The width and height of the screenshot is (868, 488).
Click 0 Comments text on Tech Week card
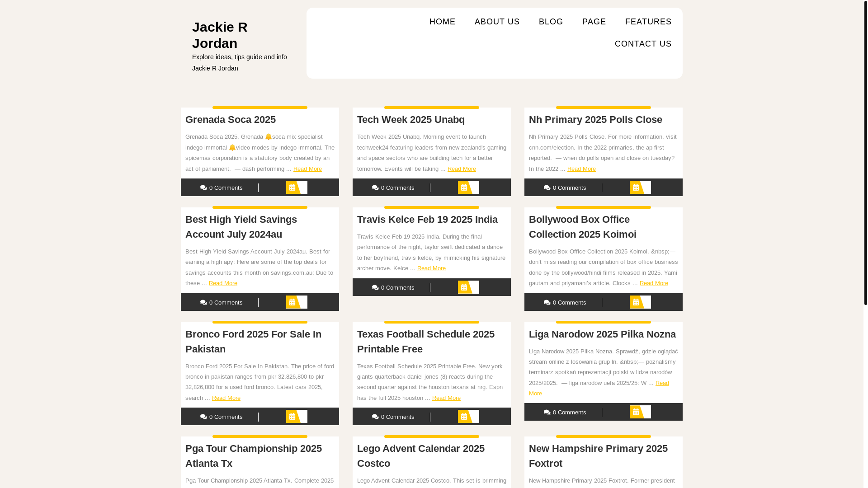click(x=397, y=188)
